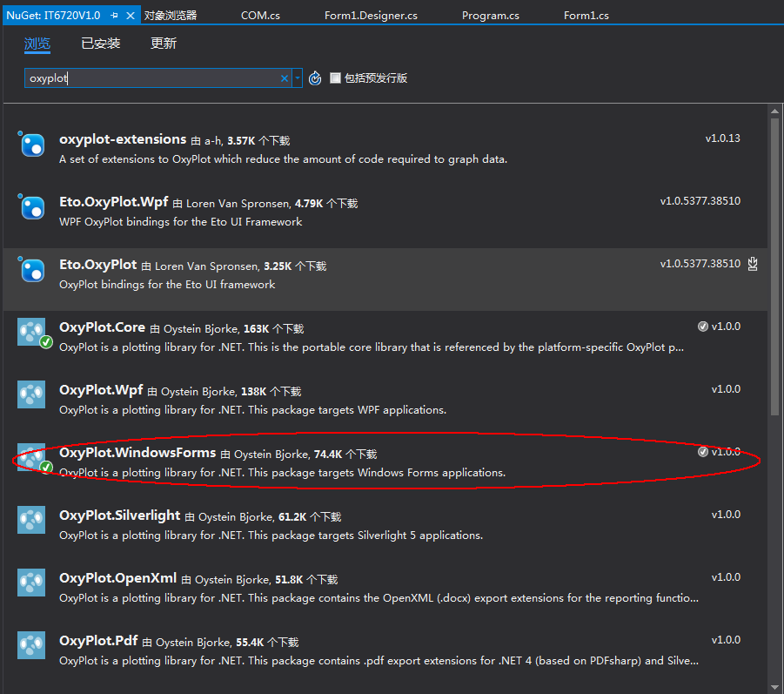Click the 'targets WPF applications' description

coord(252,410)
